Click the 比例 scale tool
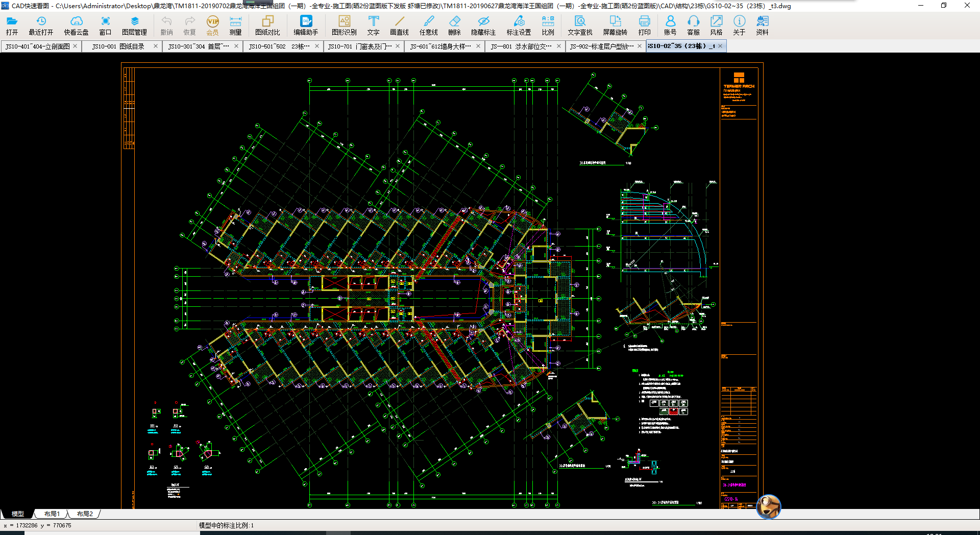The width and height of the screenshot is (980, 535). (x=548, y=26)
